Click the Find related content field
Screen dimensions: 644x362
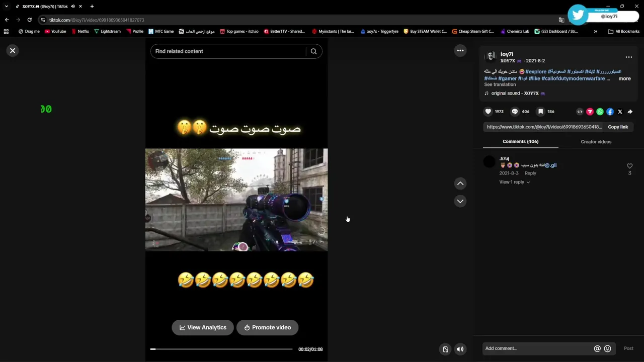(x=227, y=51)
